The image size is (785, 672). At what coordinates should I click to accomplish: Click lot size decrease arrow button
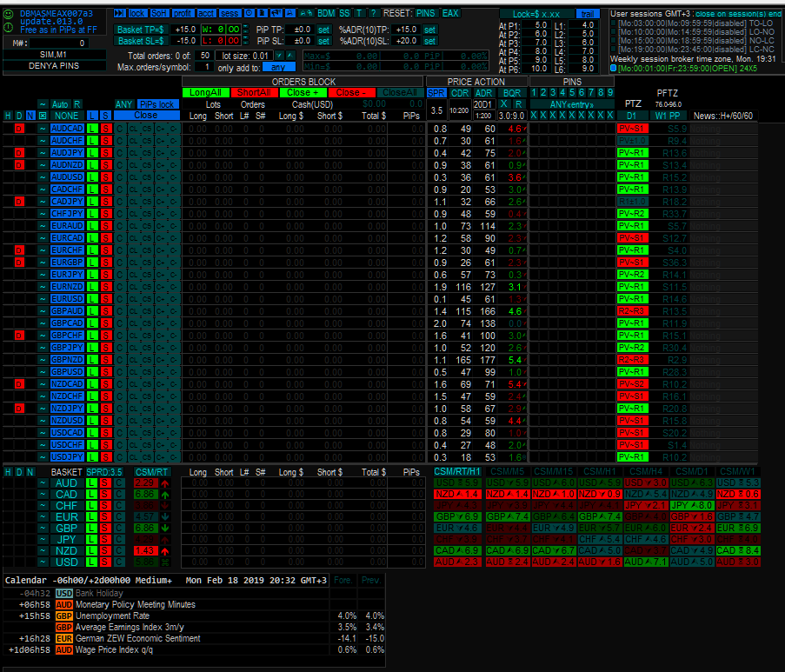tap(280, 56)
